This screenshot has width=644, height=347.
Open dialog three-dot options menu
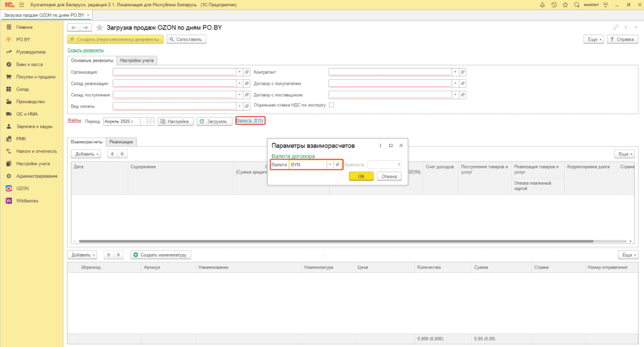pos(380,145)
